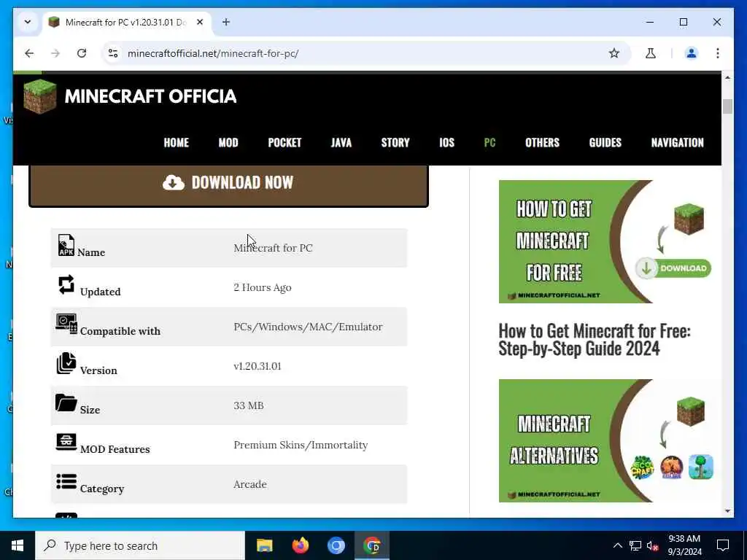Image resolution: width=747 pixels, height=560 pixels.
Task: Open How to Get Minecraft for Free article link
Action: coord(595,340)
